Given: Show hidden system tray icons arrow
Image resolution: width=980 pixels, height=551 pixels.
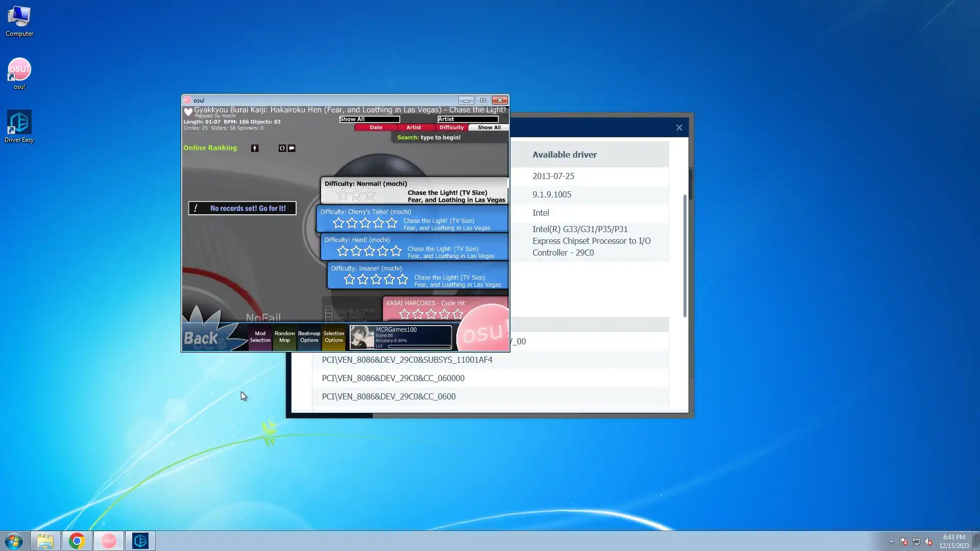Looking at the screenshot, I should (891, 541).
